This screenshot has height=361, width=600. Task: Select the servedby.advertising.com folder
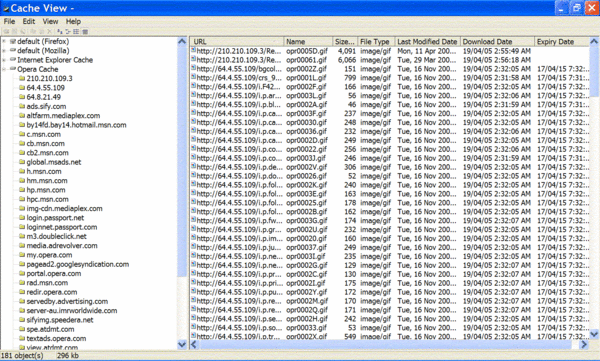coord(67,301)
